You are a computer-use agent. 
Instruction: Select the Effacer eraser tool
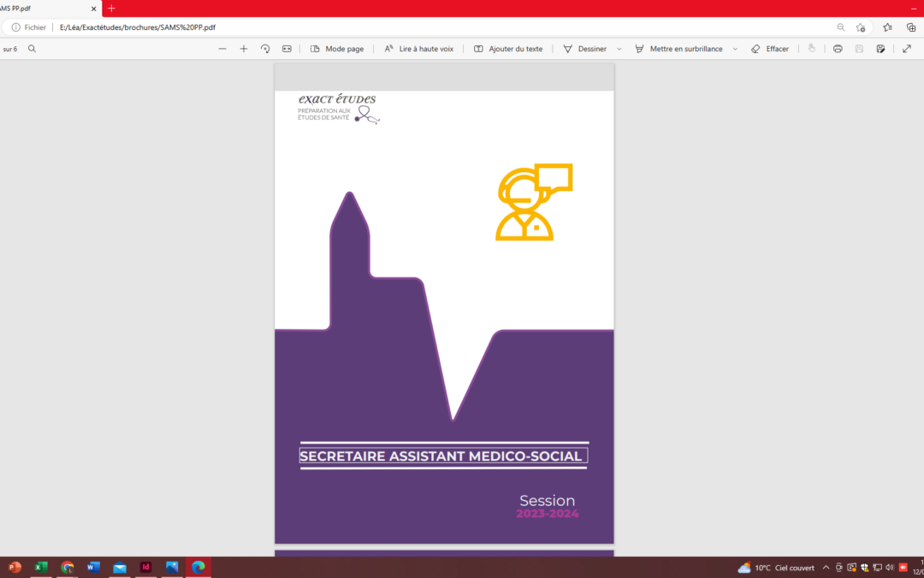point(770,49)
